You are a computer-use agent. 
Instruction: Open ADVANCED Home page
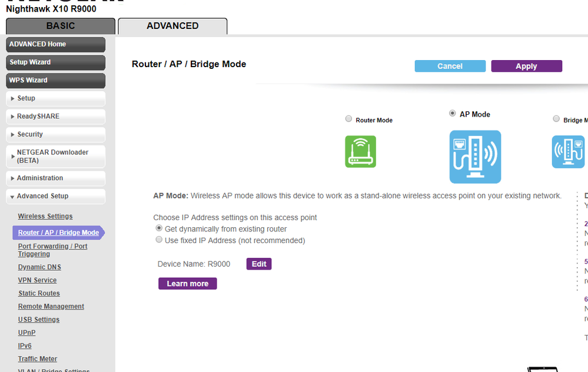pos(55,45)
